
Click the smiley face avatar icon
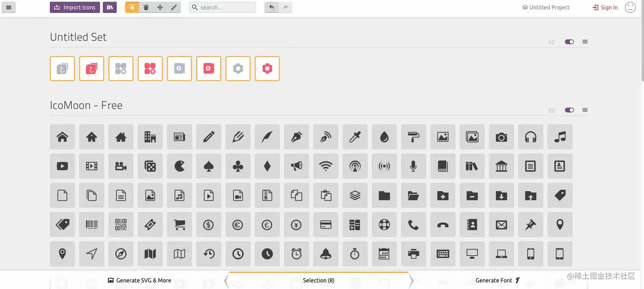point(630,7)
